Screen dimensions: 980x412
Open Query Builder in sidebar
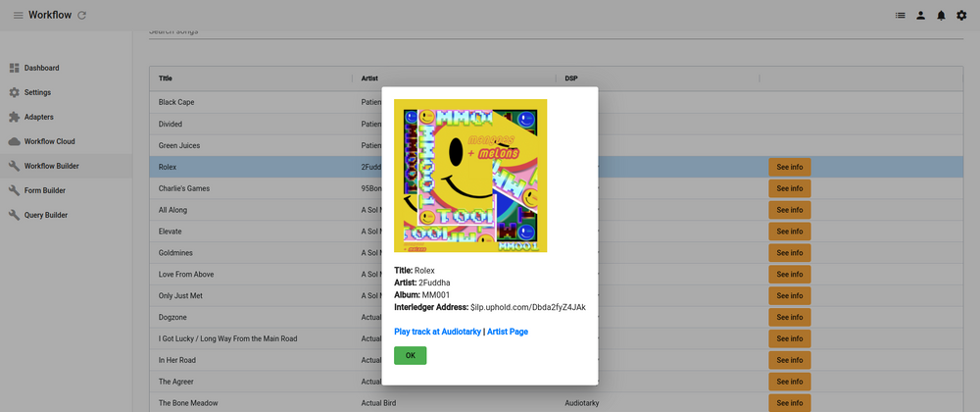click(x=45, y=215)
